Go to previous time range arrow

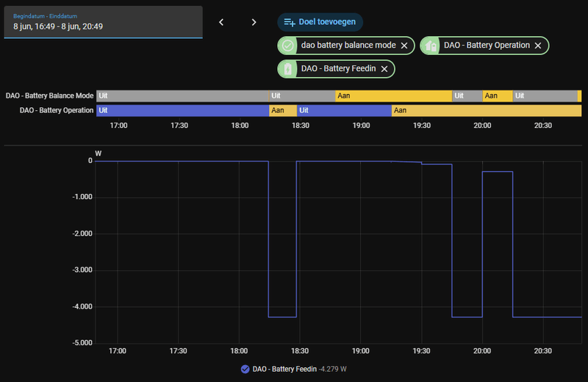click(221, 23)
